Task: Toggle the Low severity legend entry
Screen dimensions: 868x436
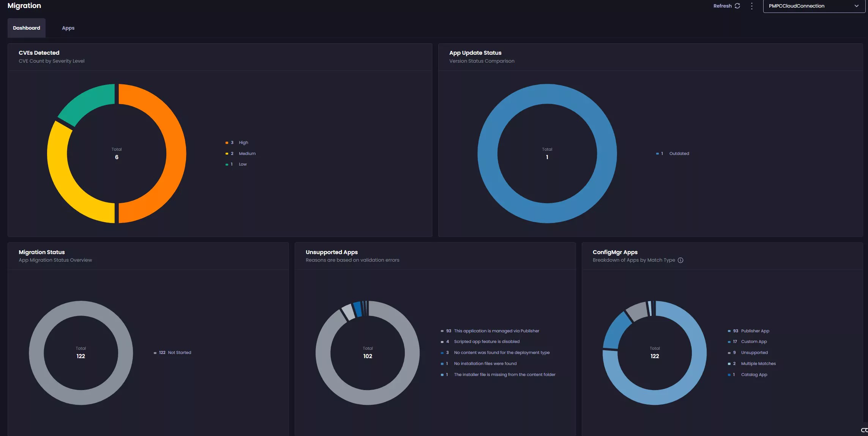Action: pyautogui.click(x=243, y=164)
